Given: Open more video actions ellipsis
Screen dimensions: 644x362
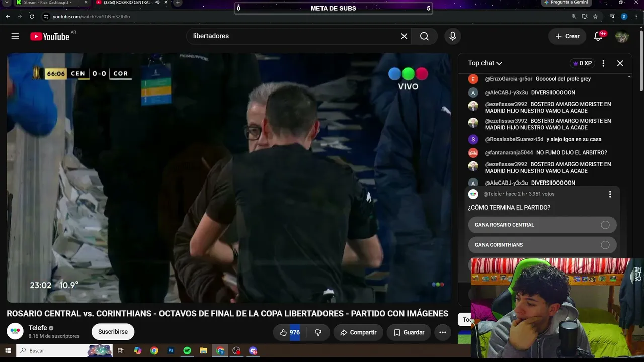Looking at the screenshot, I should point(443,332).
